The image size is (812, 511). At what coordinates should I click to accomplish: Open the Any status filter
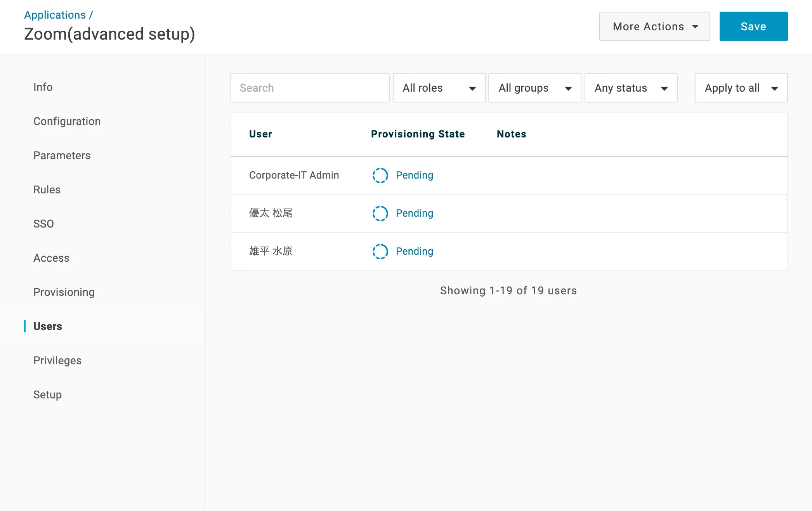click(x=631, y=88)
